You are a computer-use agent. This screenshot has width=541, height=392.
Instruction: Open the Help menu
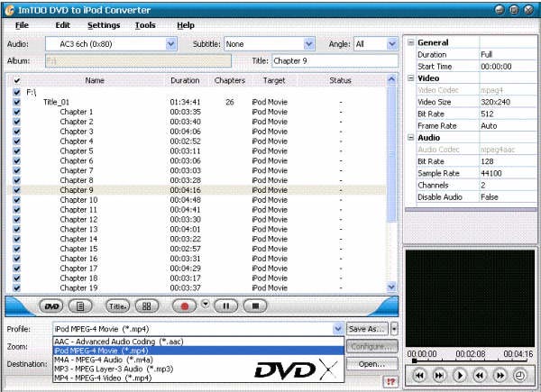click(x=186, y=25)
